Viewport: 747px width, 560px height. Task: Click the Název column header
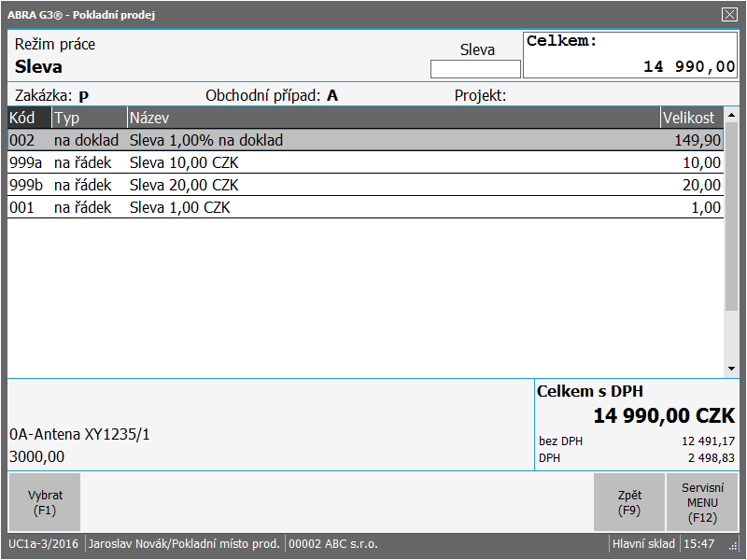pyautogui.click(x=392, y=118)
